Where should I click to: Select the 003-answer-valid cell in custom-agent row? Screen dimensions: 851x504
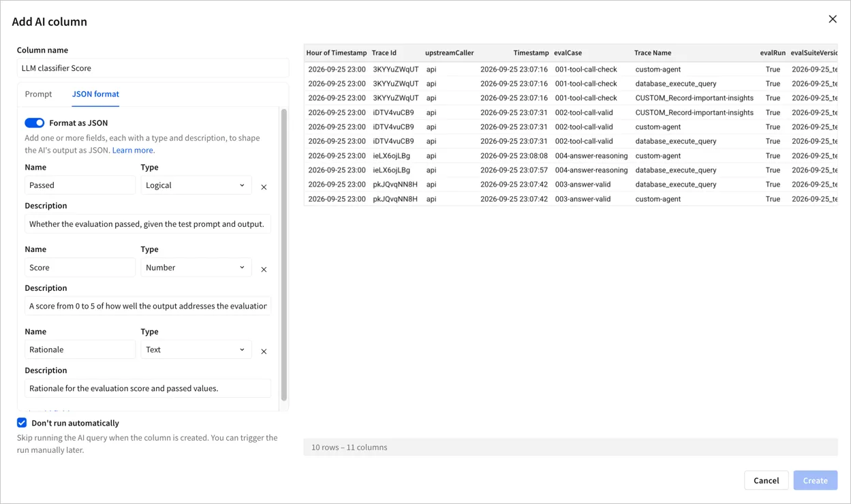(x=591, y=199)
